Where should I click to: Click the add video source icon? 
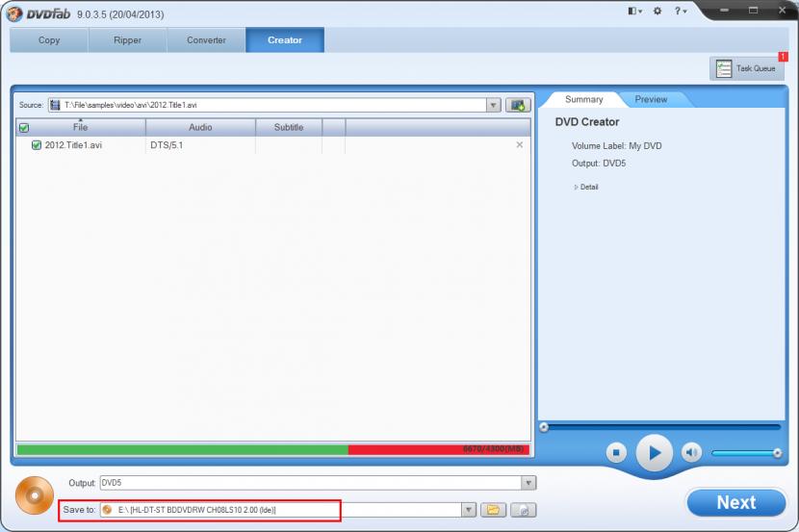[x=518, y=106]
